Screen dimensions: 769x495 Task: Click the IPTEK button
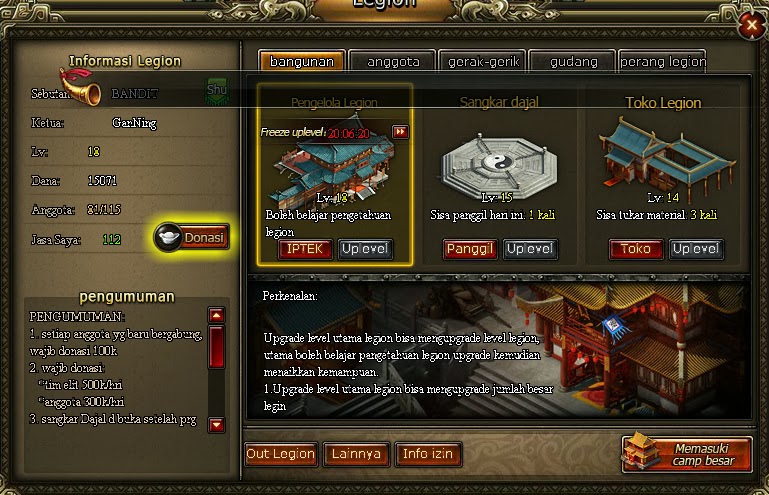tap(305, 249)
